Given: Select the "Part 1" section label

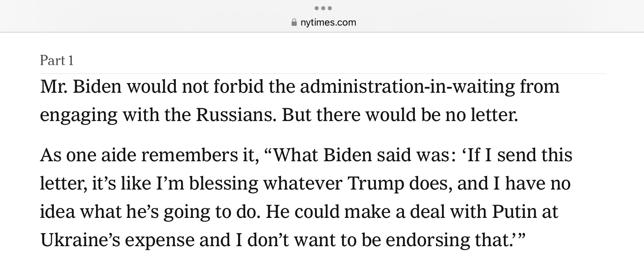Looking at the screenshot, I should click(x=57, y=61).
